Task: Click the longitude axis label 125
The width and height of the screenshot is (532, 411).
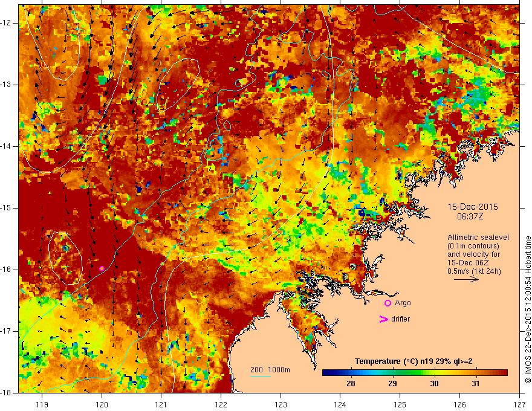Action: (400, 404)
